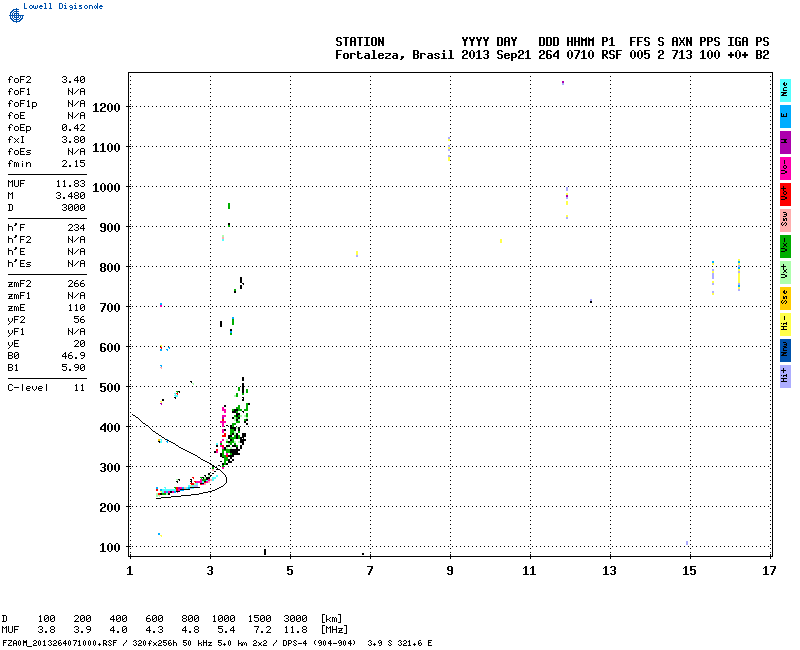Viewport: 800px width, 650px height.
Task: Select the RSF program value in header
Action: (x=612, y=55)
